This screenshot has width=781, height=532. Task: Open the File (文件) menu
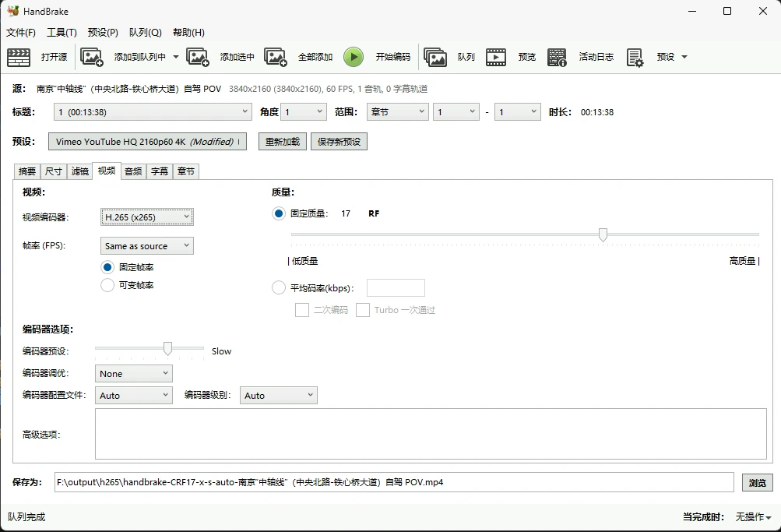[x=21, y=33]
